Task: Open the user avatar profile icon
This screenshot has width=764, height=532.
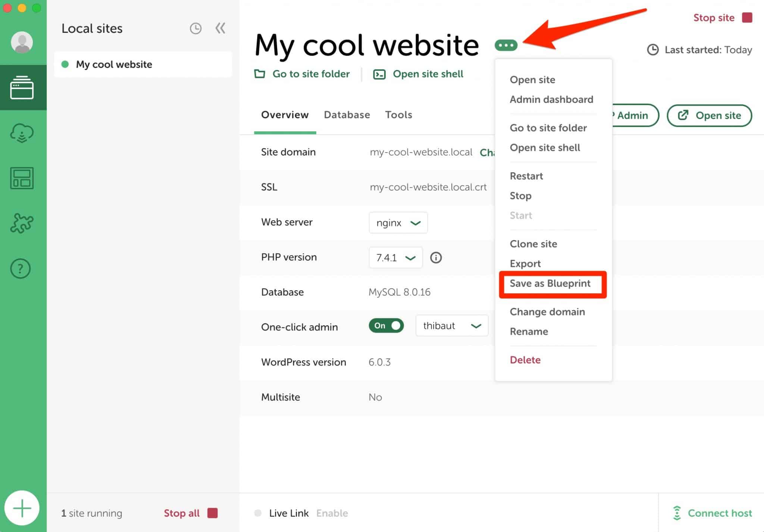Action: [22, 42]
